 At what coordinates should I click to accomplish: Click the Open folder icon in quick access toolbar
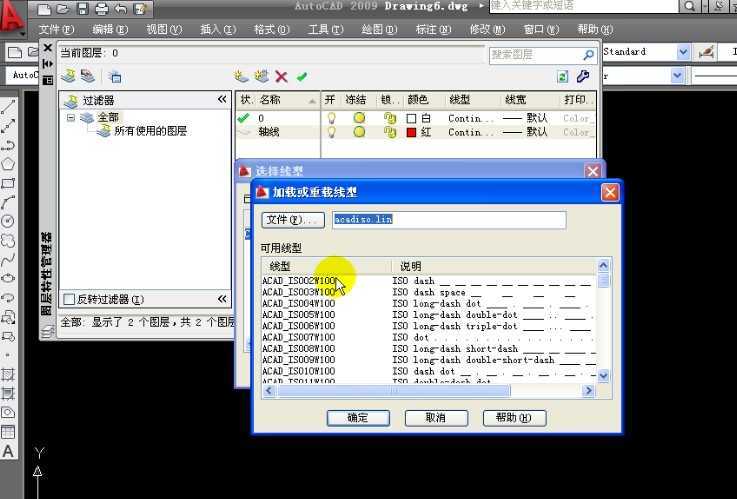click(63, 9)
